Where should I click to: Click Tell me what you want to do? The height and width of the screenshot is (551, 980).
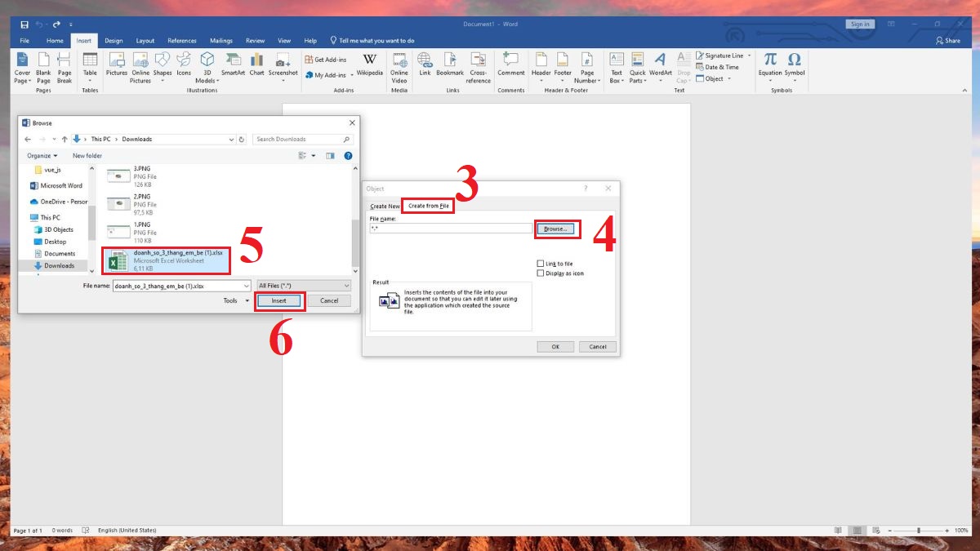click(x=372, y=40)
